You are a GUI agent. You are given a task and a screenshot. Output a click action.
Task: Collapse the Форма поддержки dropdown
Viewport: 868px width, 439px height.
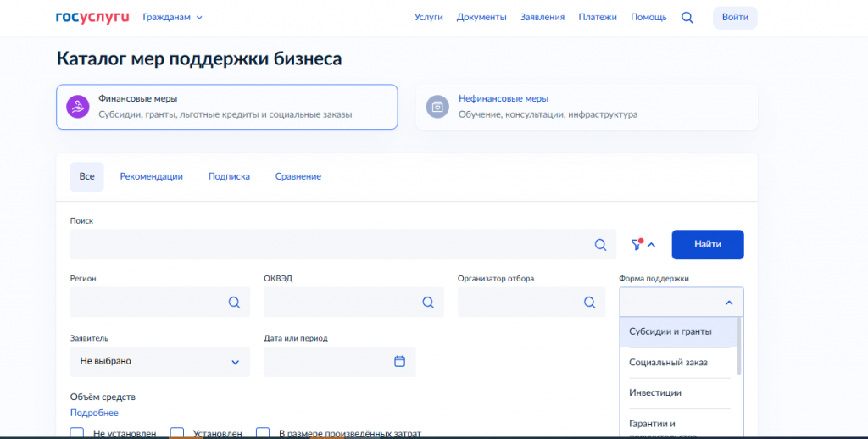[x=729, y=303]
